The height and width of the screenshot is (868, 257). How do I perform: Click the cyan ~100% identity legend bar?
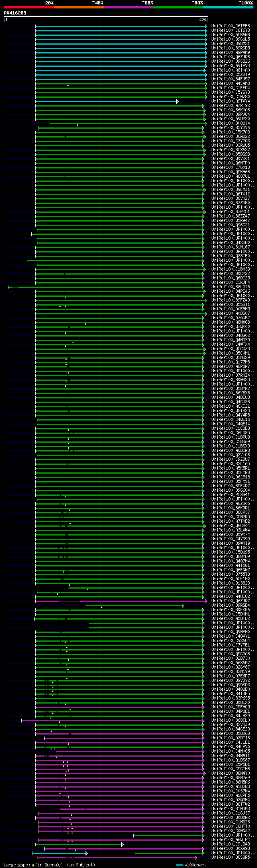228,7
